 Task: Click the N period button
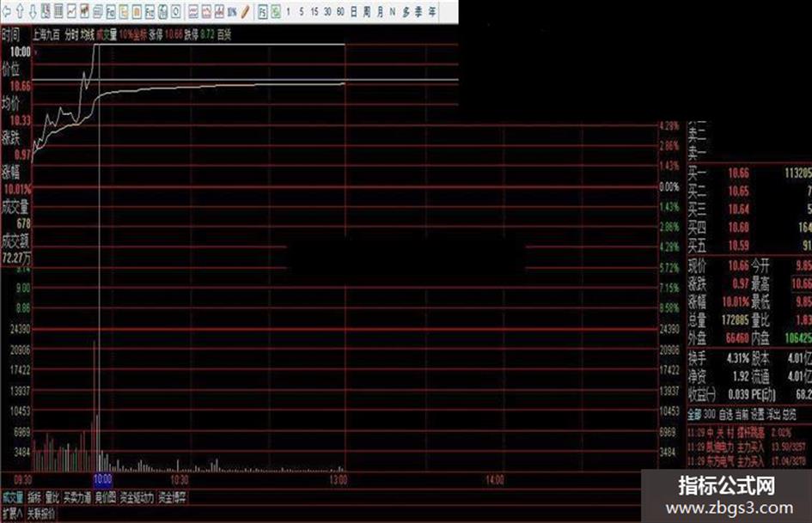click(393, 11)
